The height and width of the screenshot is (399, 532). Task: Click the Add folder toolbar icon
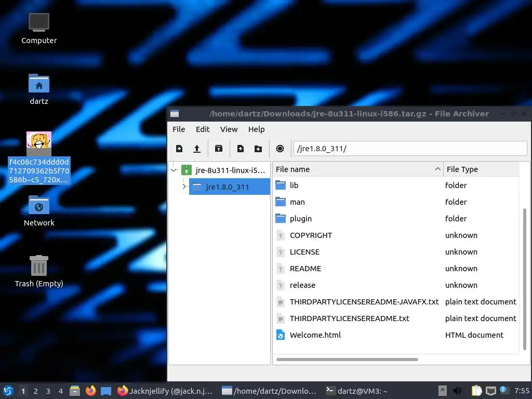258,149
